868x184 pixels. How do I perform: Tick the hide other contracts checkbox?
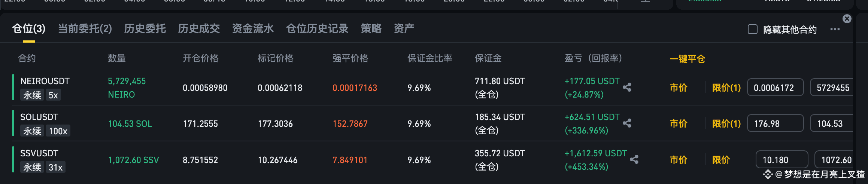click(752, 29)
